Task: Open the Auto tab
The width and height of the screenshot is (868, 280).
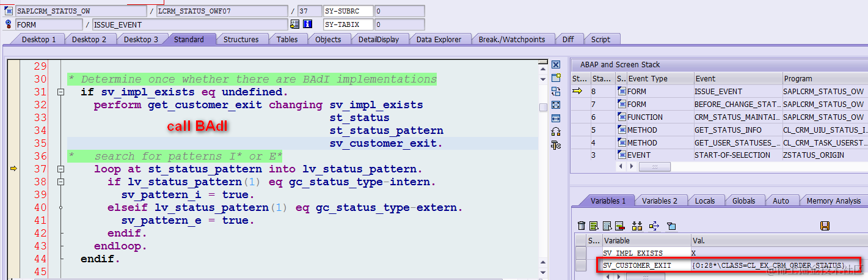Action: (x=781, y=201)
